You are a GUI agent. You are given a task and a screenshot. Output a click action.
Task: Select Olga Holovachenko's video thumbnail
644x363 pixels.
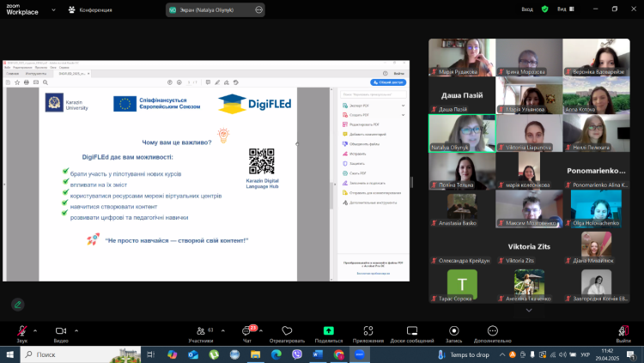pyautogui.click(x=597, y=209)
